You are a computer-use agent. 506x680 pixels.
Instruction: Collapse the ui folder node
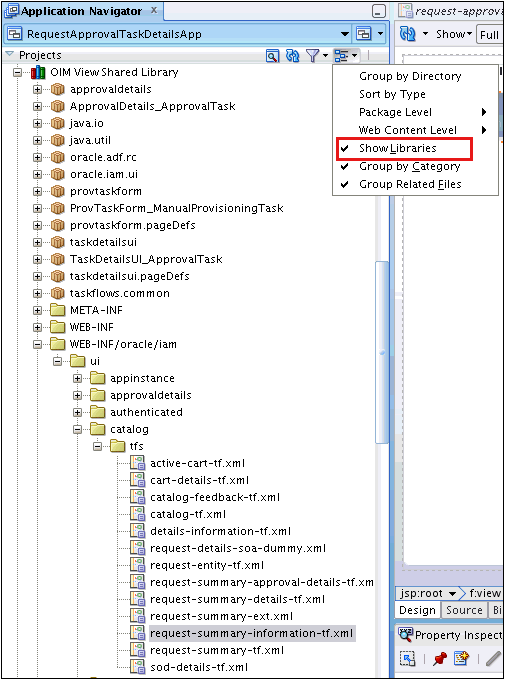tap(57, 361)
